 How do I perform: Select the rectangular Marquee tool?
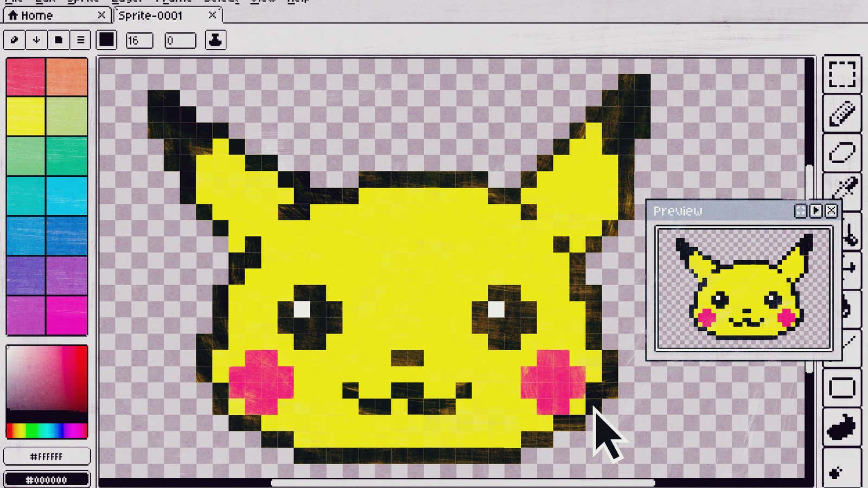point(841,74)
